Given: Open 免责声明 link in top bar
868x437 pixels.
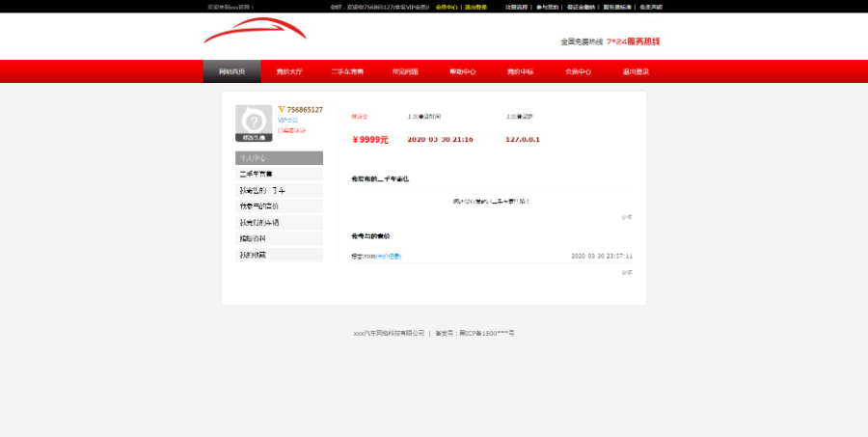Looking at the screenshot, I should [x=651, y=7].
